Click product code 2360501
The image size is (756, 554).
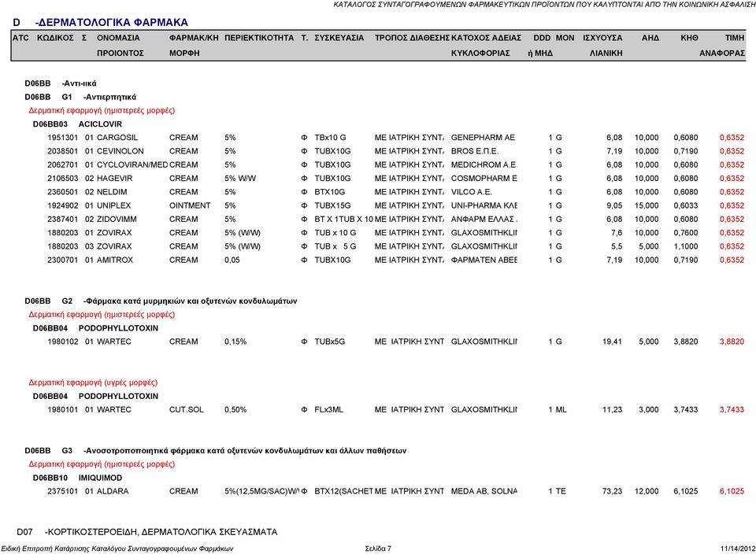click(63, 192)
